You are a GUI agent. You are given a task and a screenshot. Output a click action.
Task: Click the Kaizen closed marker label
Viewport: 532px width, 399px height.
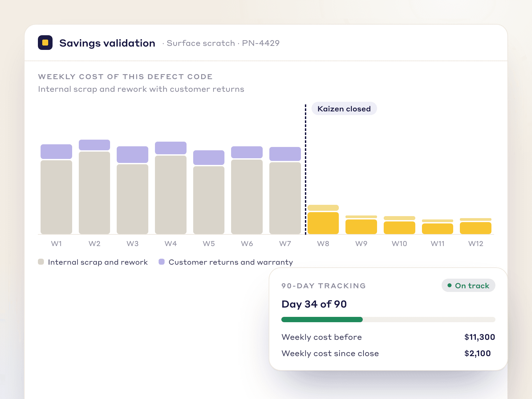344,109
